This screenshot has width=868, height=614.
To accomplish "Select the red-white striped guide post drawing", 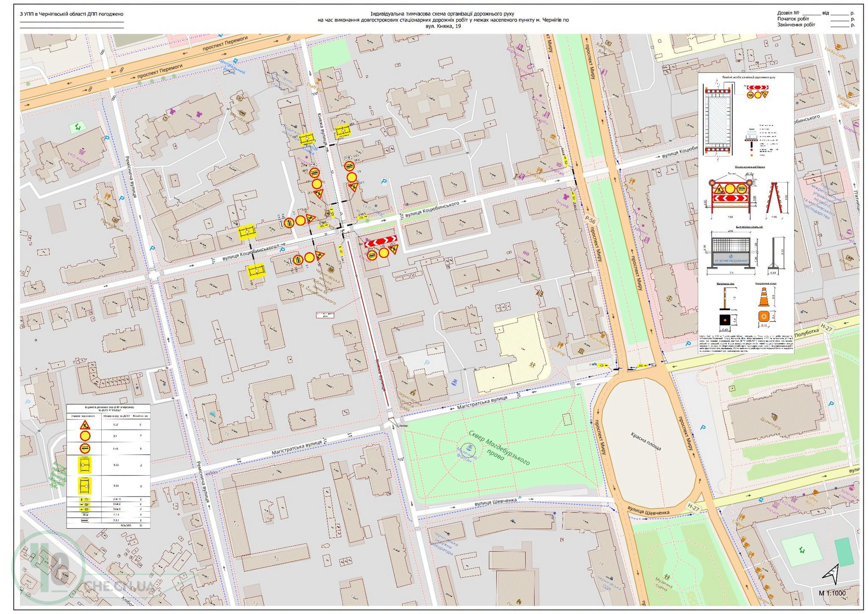I will [725, 299].
